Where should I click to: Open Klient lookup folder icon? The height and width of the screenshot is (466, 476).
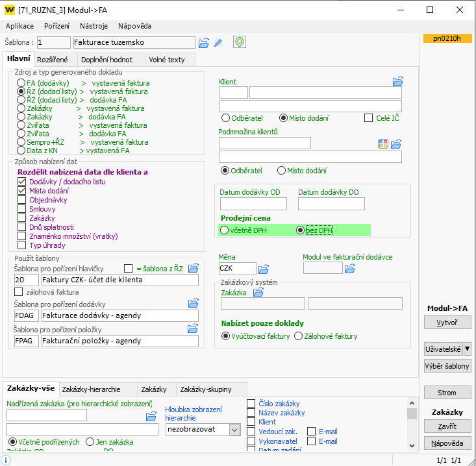(x=397, y=81)
